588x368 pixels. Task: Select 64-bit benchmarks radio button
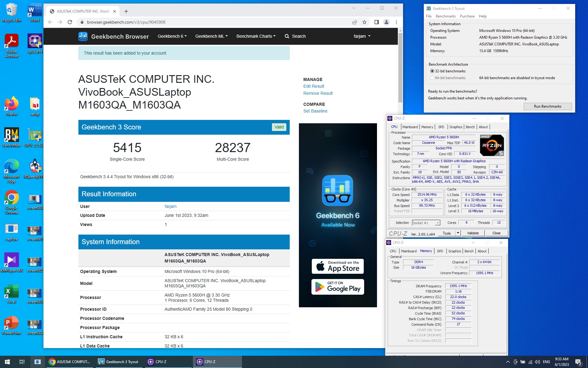click(432, 78)
